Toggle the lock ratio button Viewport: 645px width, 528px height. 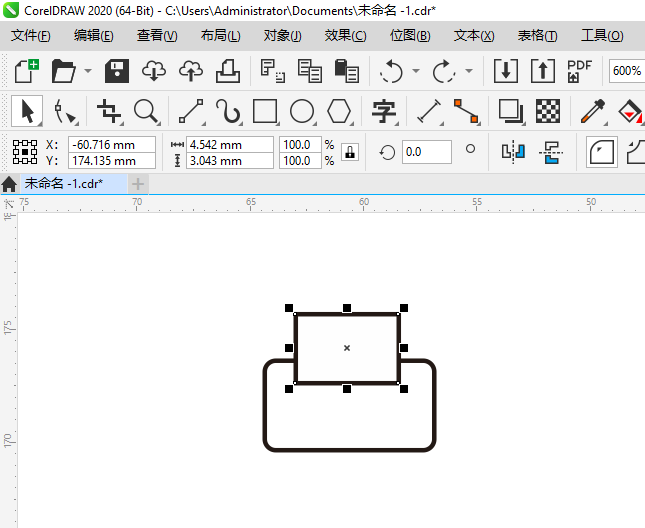click(350, 152)
